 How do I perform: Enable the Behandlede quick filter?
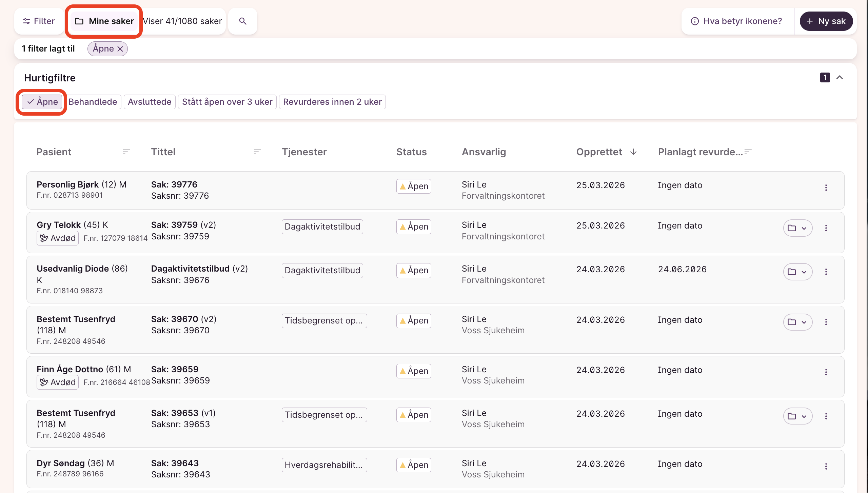coord(93,102)
